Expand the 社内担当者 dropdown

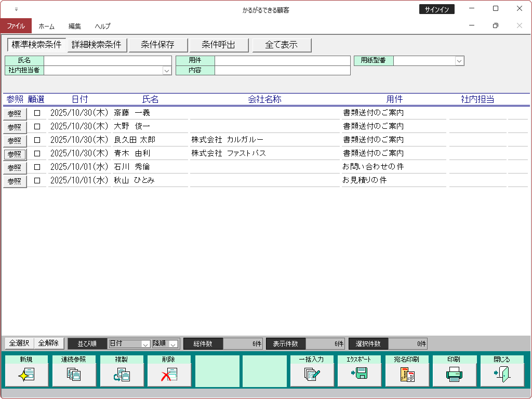(x=167, y=71)
